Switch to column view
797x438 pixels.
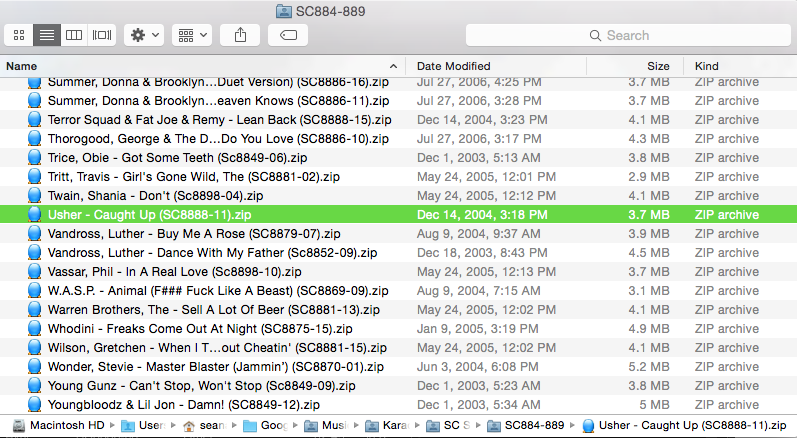click(74, 35)
